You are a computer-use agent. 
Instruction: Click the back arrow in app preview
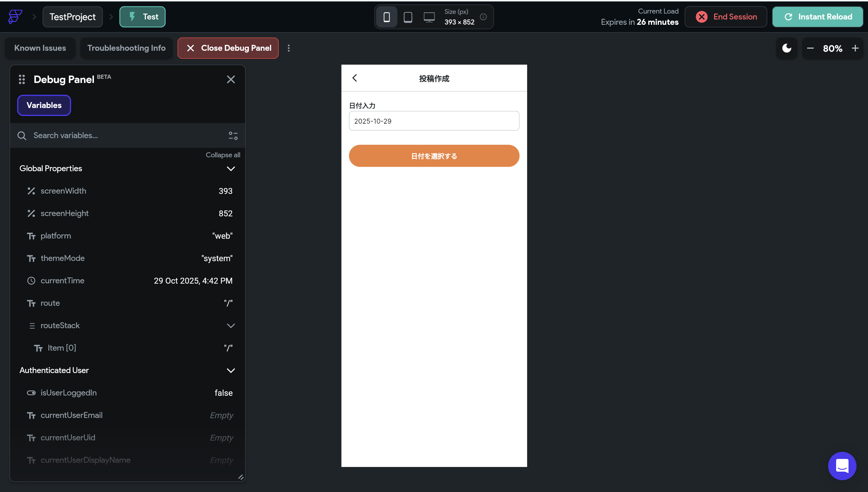point(355,78)
